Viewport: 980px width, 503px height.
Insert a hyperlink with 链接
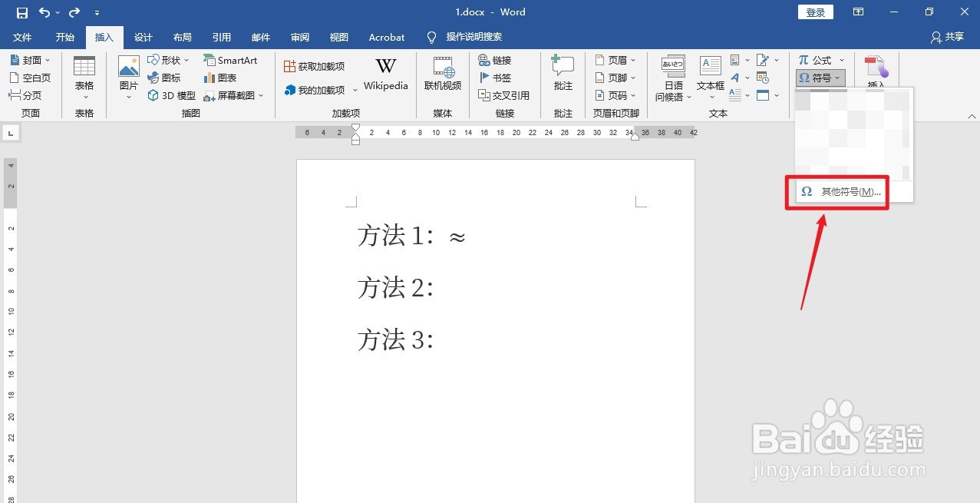499,59
